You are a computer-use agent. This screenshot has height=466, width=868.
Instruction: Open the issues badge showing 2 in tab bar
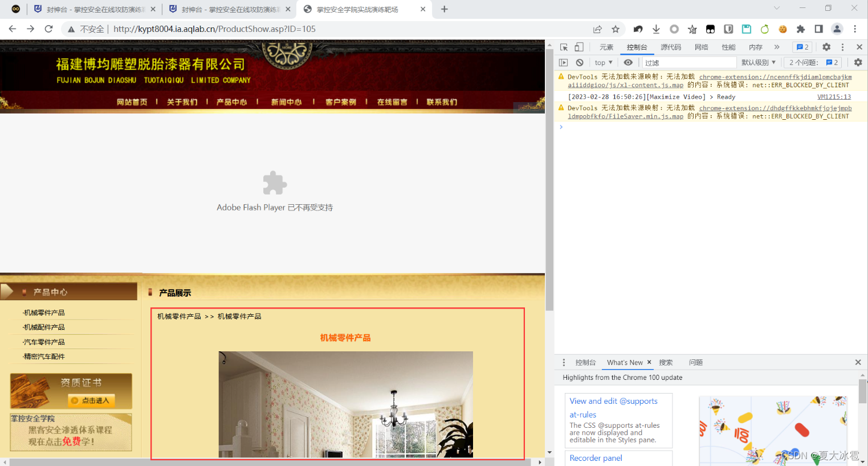[802, 47]
